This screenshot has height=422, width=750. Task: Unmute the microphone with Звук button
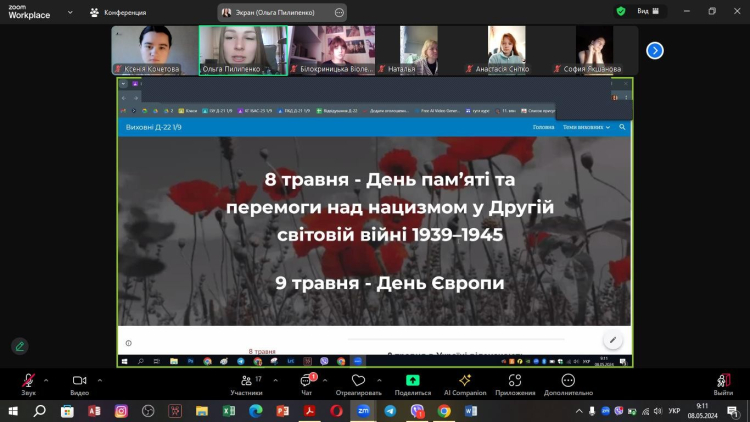29,381
